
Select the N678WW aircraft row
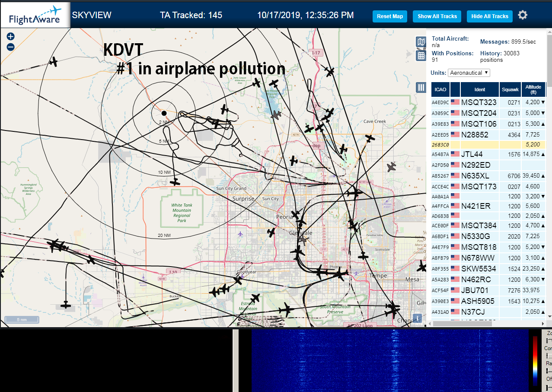tap(488, 258)
